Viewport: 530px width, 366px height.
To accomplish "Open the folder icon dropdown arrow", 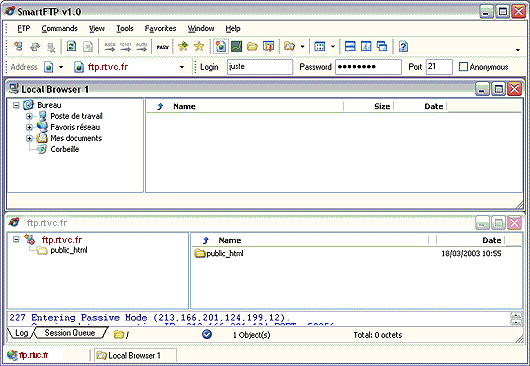I will tap(303, 47).
